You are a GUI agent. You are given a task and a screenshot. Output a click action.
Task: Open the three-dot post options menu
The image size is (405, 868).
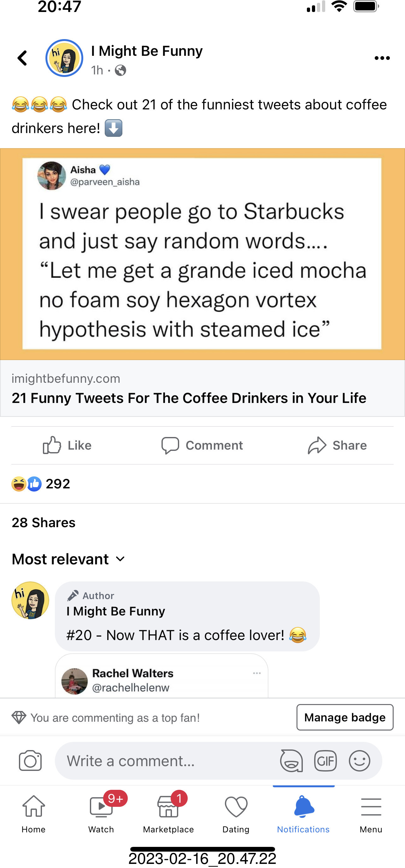click(382, 58)
